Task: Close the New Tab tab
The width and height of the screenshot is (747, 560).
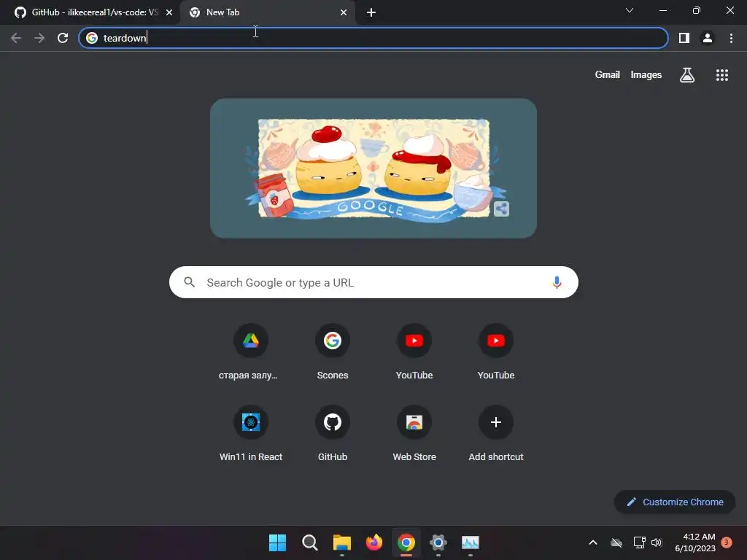Action: (x=344, y=12)
